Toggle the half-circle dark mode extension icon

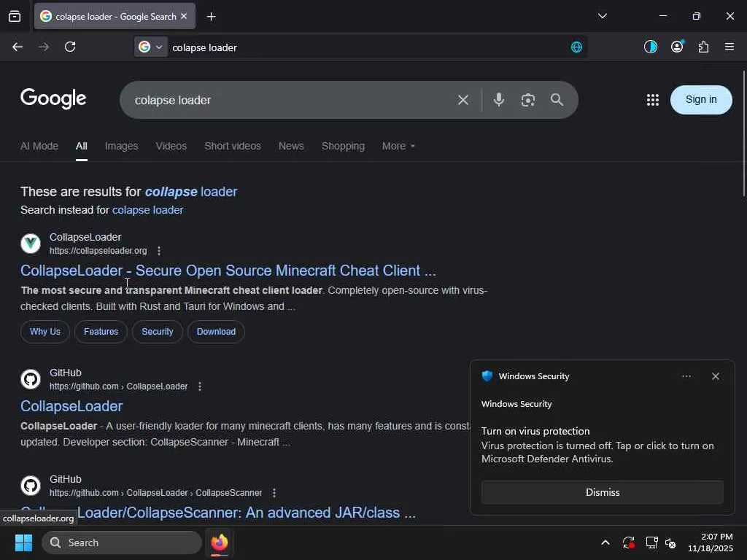[x=650, y=47]
